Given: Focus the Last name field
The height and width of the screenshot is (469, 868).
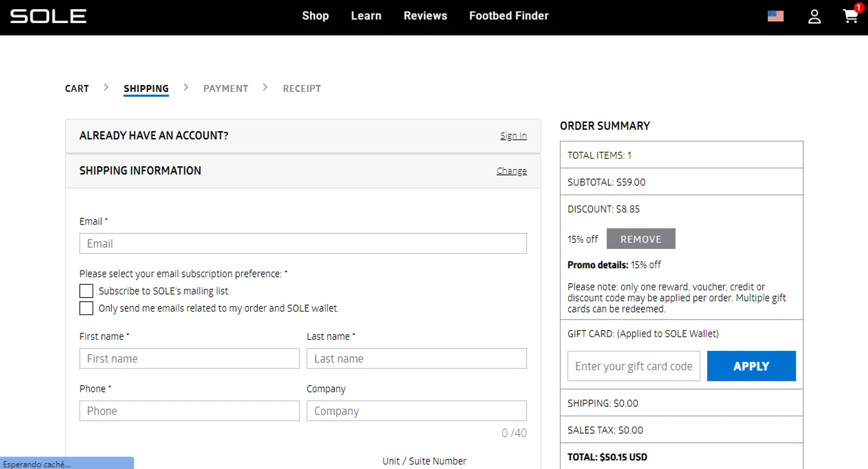Looking at the screenshot, I should tap(417, 358).
